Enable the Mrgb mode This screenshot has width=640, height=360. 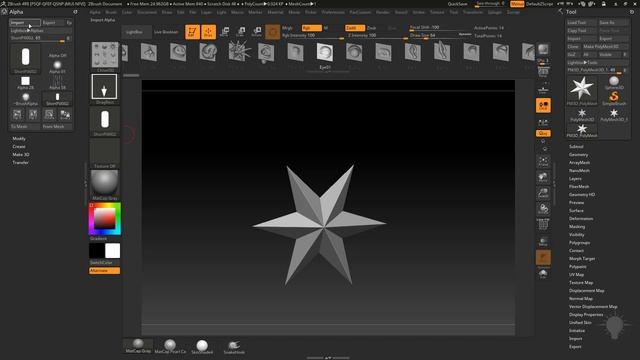[287, 28]
